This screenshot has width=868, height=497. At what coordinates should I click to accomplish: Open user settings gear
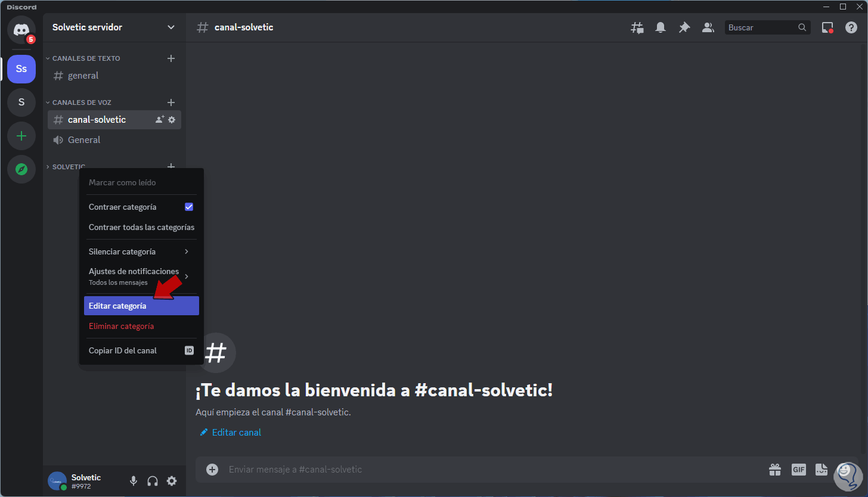(x=172, y=481)
